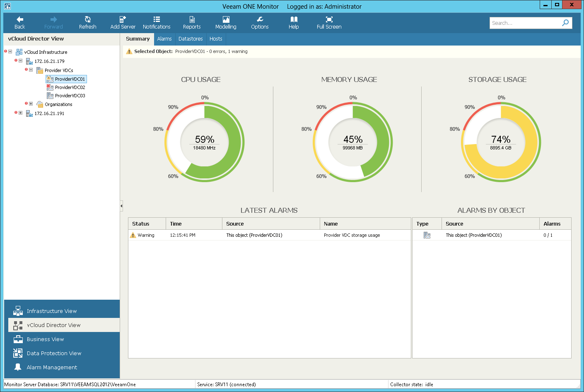Collapse the left navigation pane arrow
This screenshot has width=584, height=392.
pyautogui.click(x=121, y=206)
